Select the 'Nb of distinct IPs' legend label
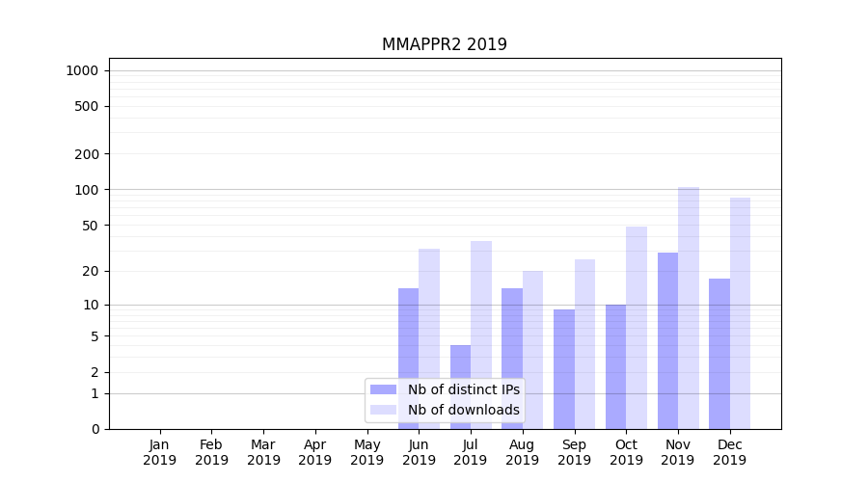868x482 pixels. [x=463, y=389]
